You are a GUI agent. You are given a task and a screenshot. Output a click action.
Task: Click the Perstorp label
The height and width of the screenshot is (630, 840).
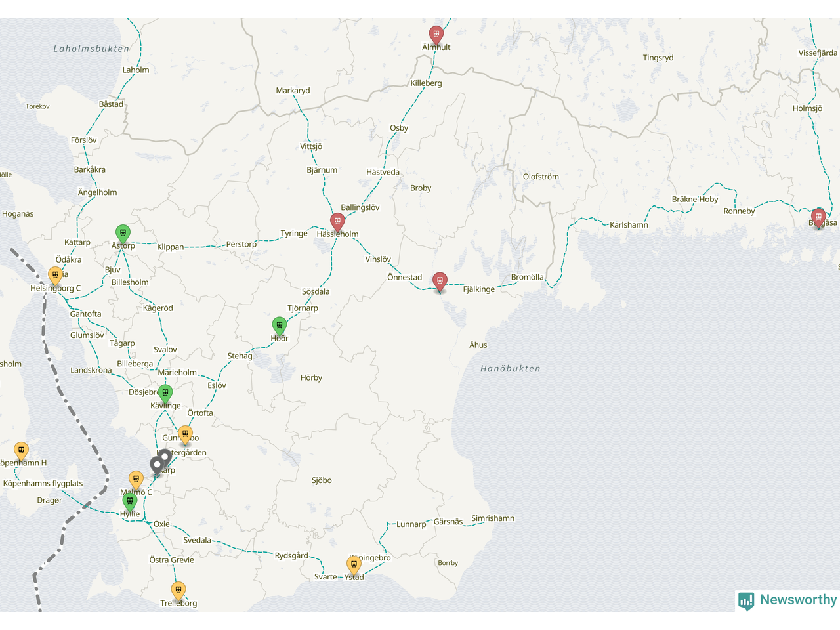tap(241, 244)
